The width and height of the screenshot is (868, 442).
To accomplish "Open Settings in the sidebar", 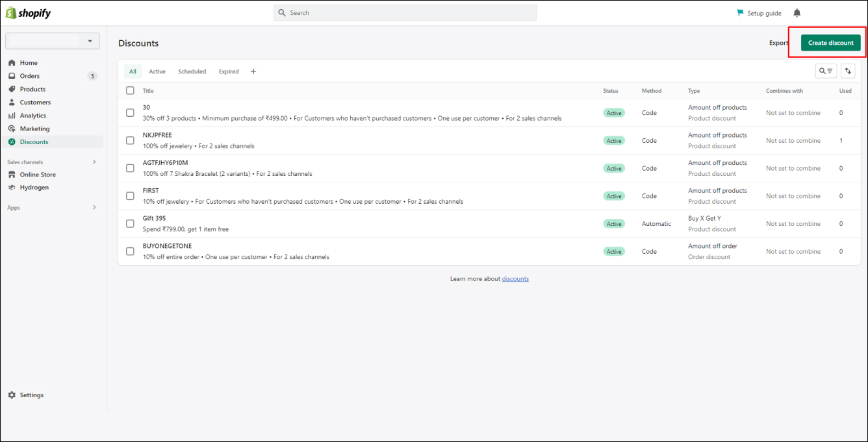I will click(x=31, y=395).
